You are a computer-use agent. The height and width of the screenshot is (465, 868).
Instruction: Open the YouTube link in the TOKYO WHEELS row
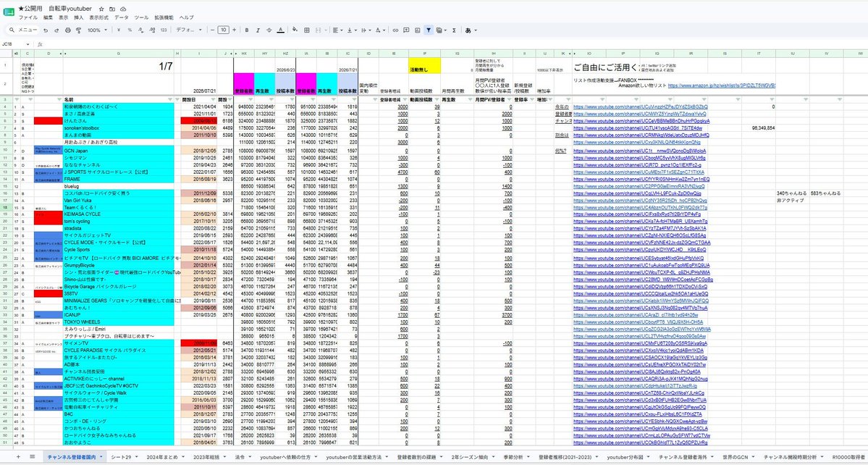[x=639, y=322]
